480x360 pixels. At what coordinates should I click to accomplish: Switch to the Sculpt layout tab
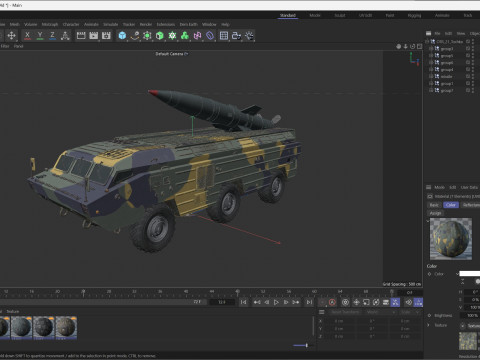pos(340,15)
